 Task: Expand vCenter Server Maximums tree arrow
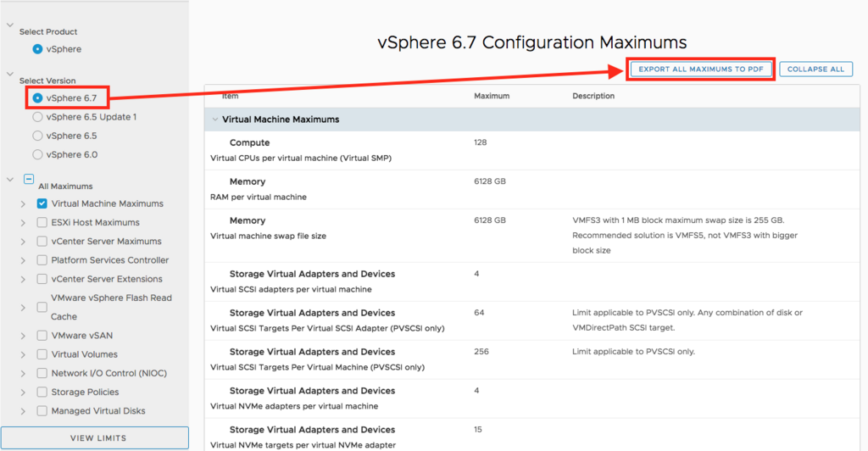(23, 242)
